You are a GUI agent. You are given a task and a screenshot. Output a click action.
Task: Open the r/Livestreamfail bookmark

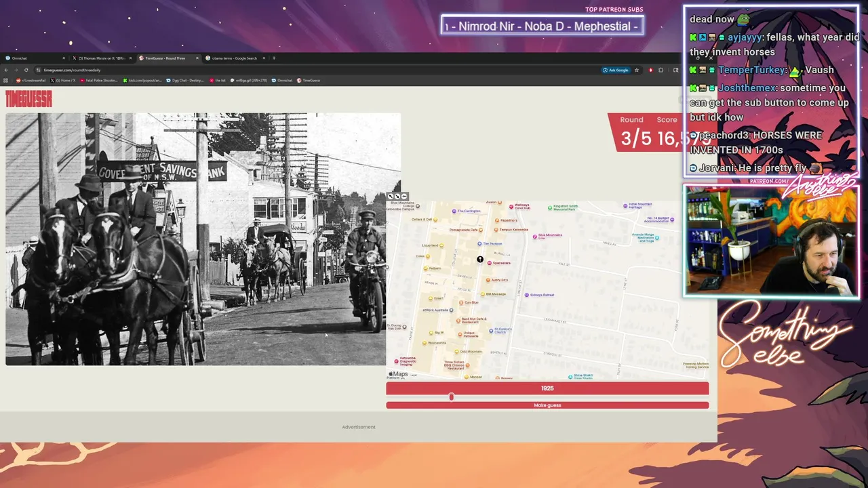coord(31,81)
